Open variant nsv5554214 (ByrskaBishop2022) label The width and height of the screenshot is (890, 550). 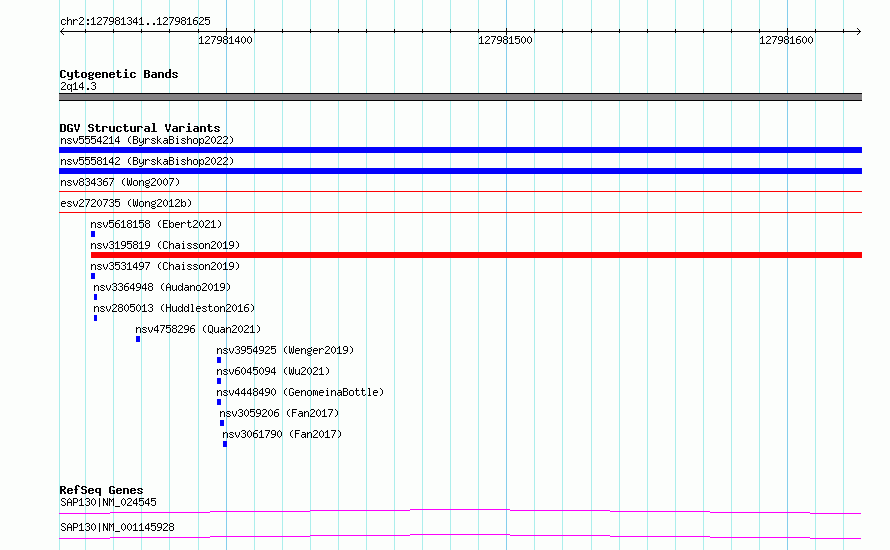click(147, 140)
